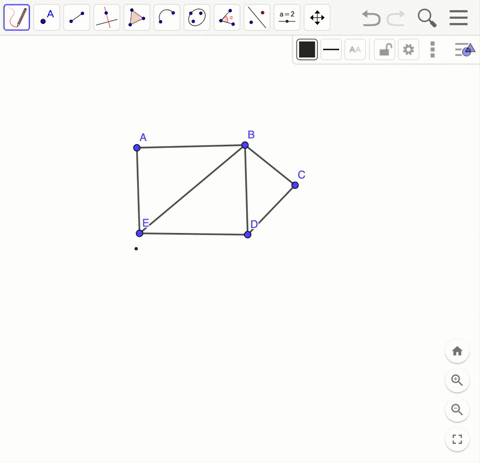Undo the last action

tap(371, 18)
